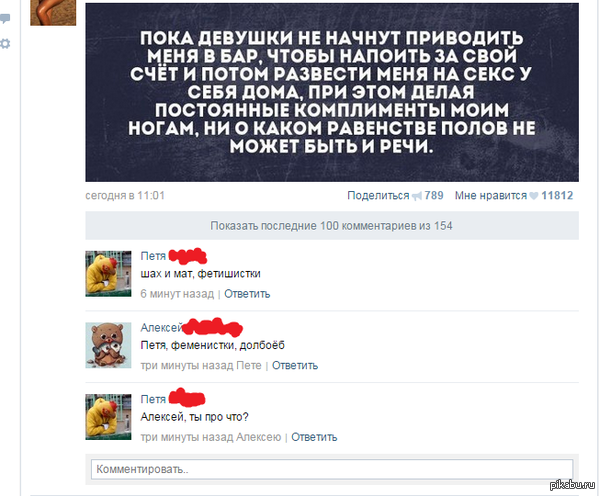The image size is (600, 496).
Task: Open Алексей profile name link
Action: pos(161,328)
